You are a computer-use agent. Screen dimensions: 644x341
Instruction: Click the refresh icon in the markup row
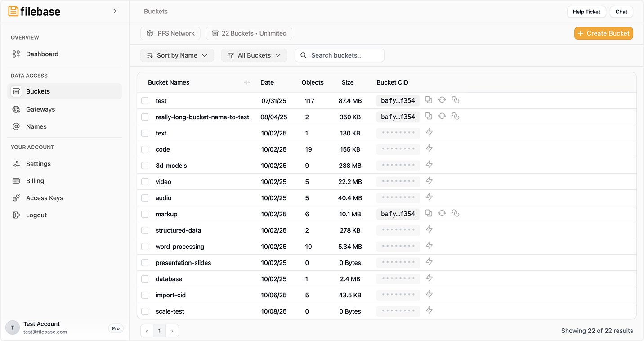(x=442, y=213)
